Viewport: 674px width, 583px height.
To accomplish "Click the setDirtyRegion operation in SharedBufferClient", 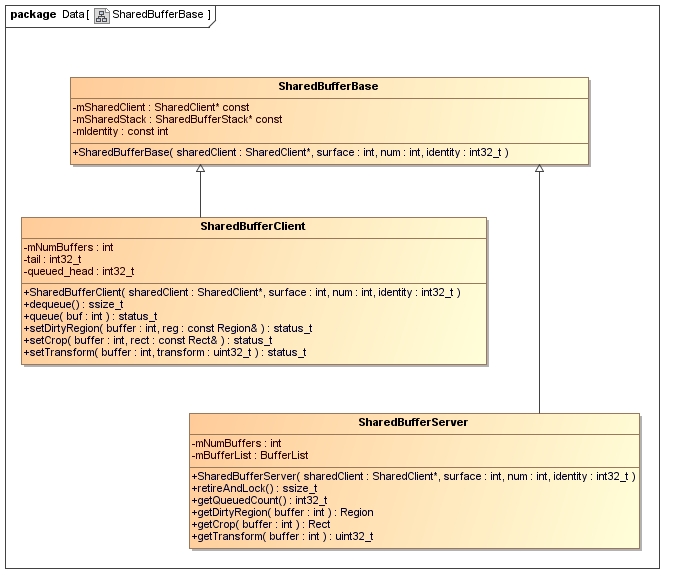I will pos(168,329).
